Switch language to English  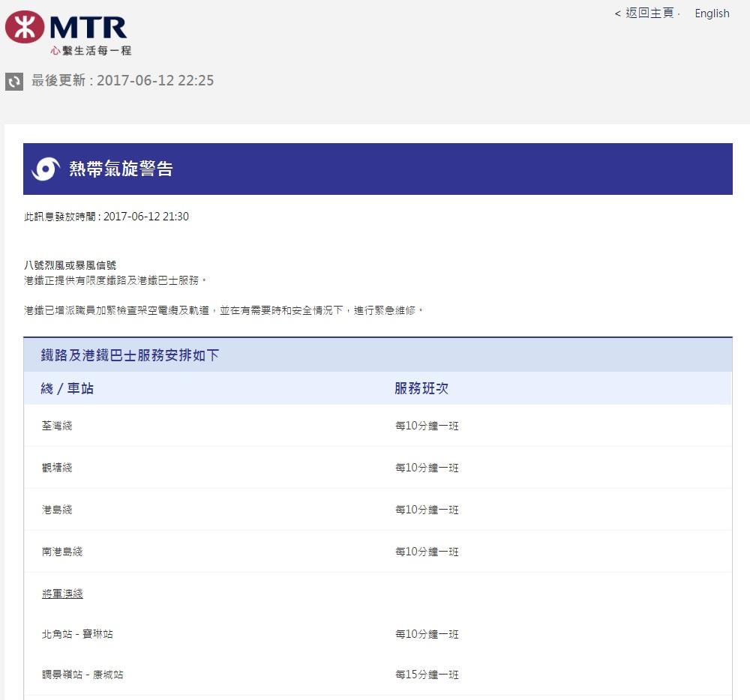coord(711,13)
